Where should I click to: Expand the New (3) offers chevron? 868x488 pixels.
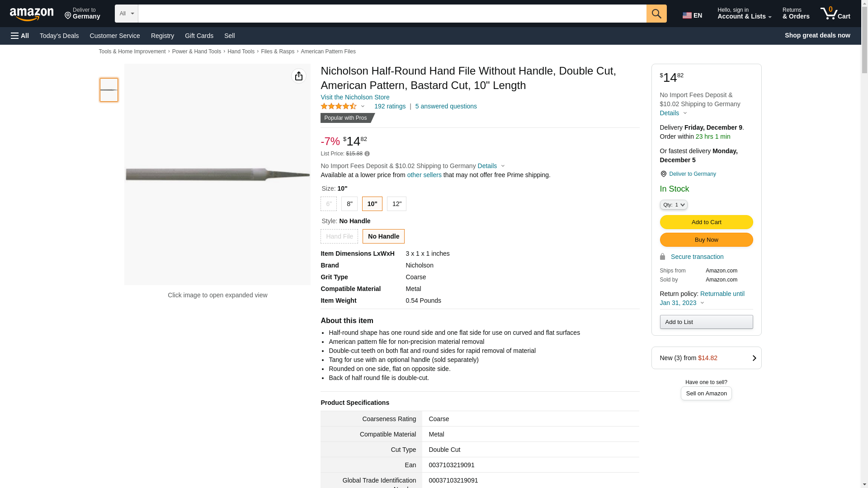click(754, 358)
